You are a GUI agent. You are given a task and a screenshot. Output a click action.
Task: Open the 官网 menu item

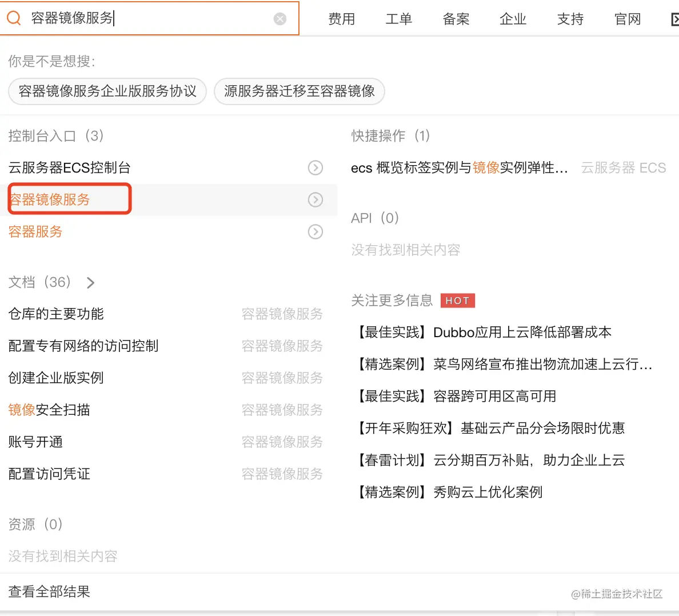(x=627, y=19)
